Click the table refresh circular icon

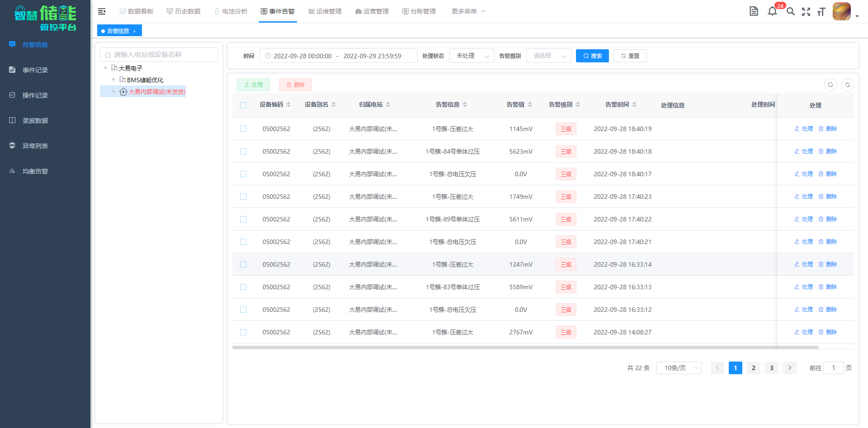847,85
